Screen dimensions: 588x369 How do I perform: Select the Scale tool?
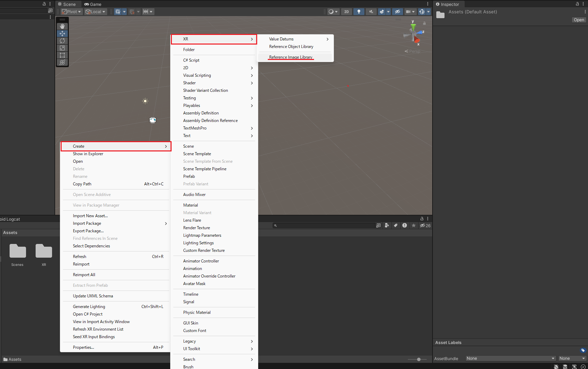coord(62,48)
